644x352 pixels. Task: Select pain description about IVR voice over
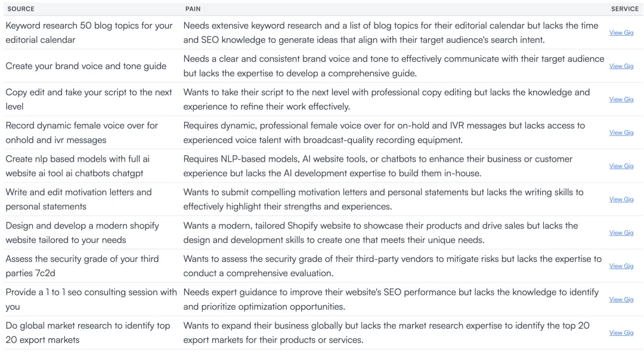click(x=384, y=132)
